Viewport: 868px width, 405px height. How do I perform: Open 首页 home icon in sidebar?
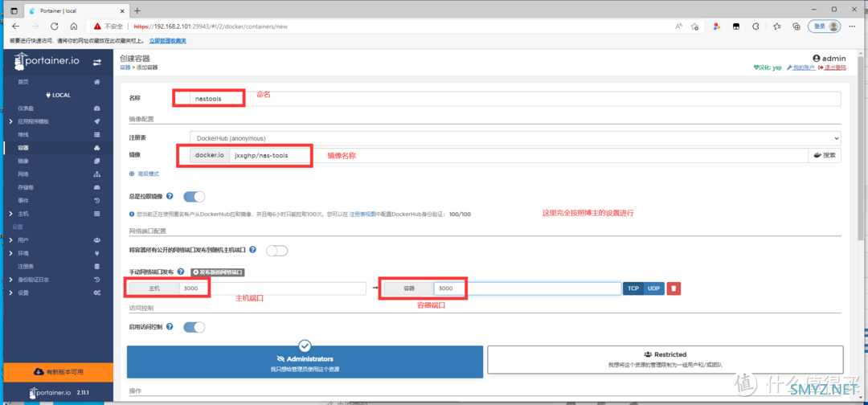click(97, 82)
